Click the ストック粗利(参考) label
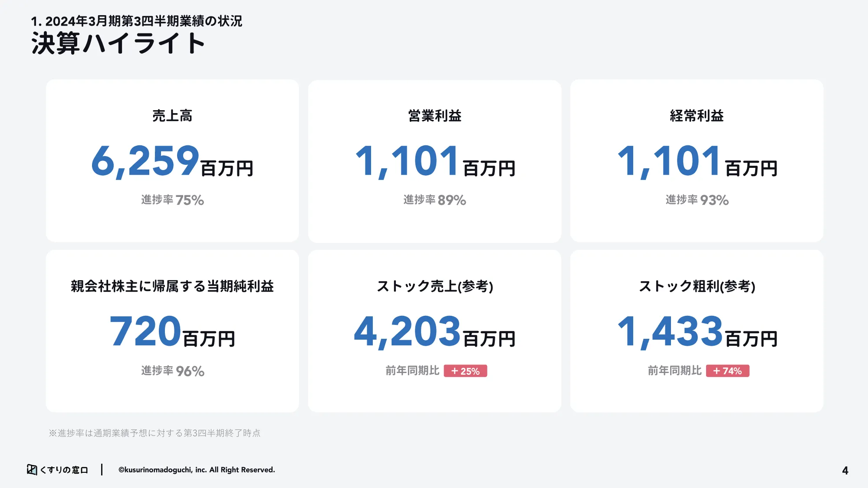Image resolution: width=868 pixels, height=488 pixels. 697,286
